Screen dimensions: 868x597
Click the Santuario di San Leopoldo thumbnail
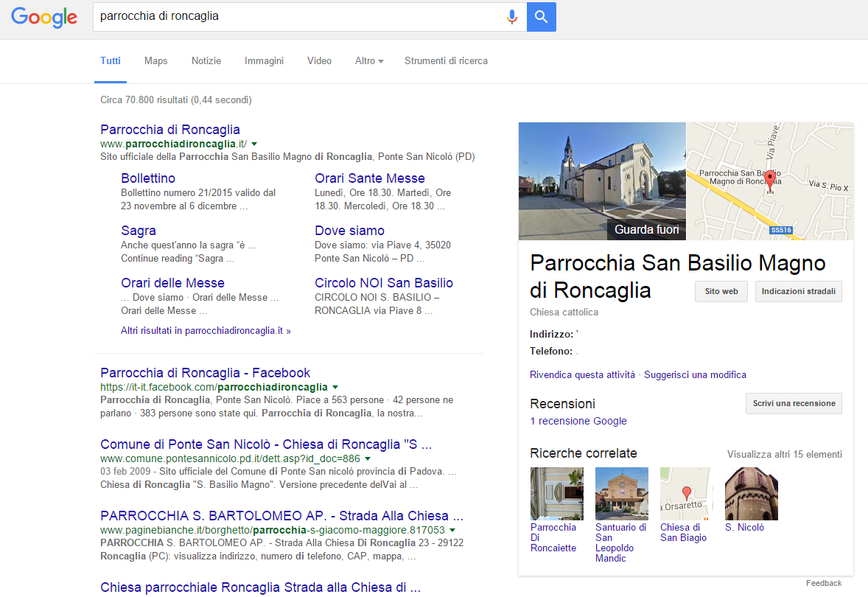click(622, 494)
